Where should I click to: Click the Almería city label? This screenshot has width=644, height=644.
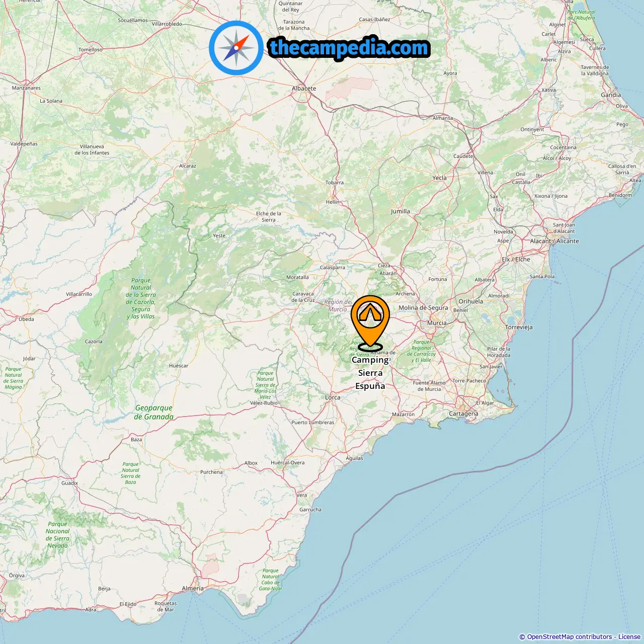(193, 588)
